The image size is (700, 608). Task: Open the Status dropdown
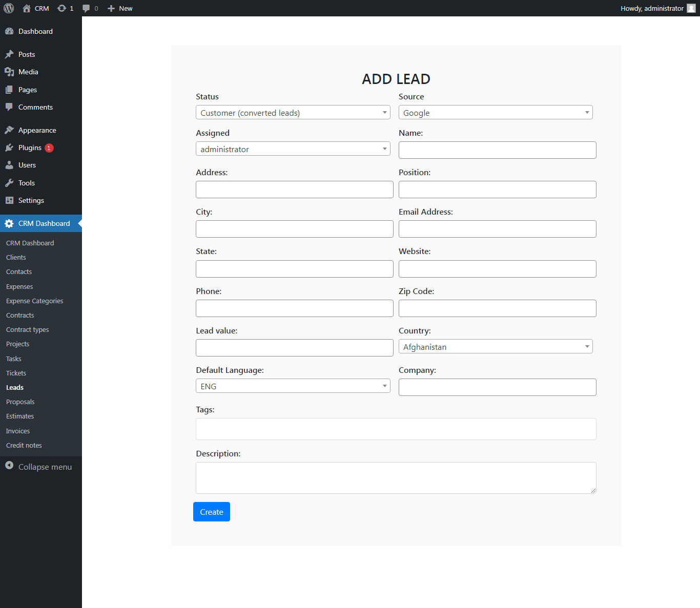tap(293, 113)
